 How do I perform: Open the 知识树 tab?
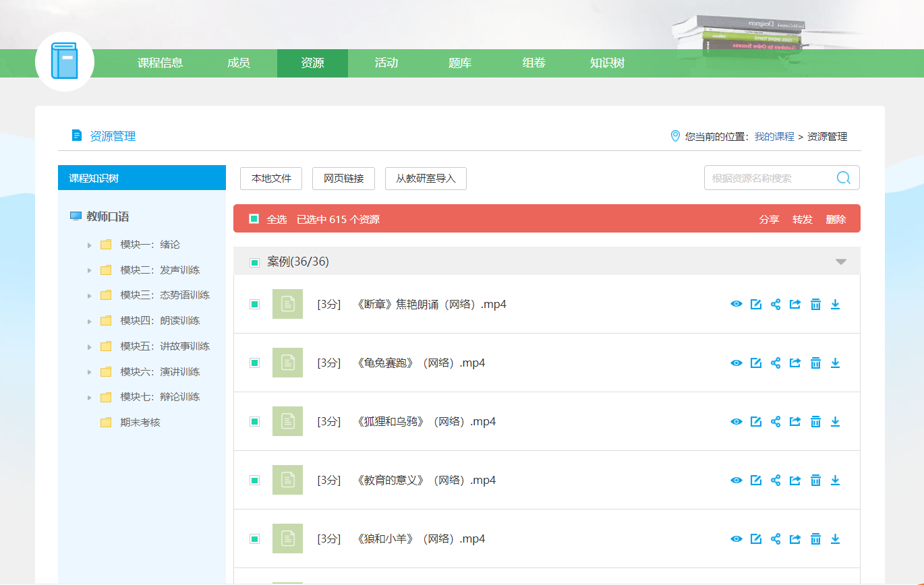click(x=607, y=63)
